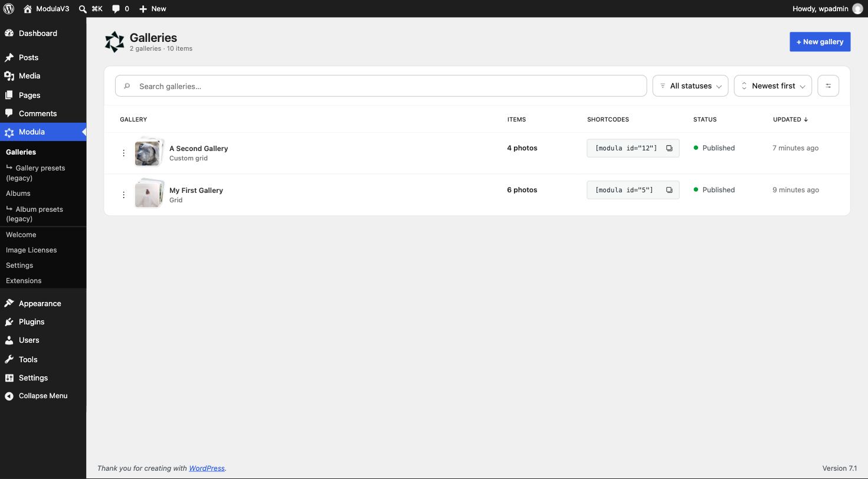Click the My First Gallery thumbnail
The height and width of the screenshot is (479, 868).
tap(148, 195)
